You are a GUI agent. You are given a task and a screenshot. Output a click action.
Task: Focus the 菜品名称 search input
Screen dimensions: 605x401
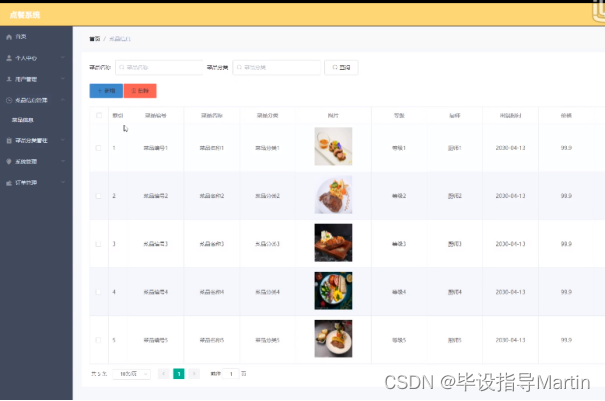(x=159, y=68)
